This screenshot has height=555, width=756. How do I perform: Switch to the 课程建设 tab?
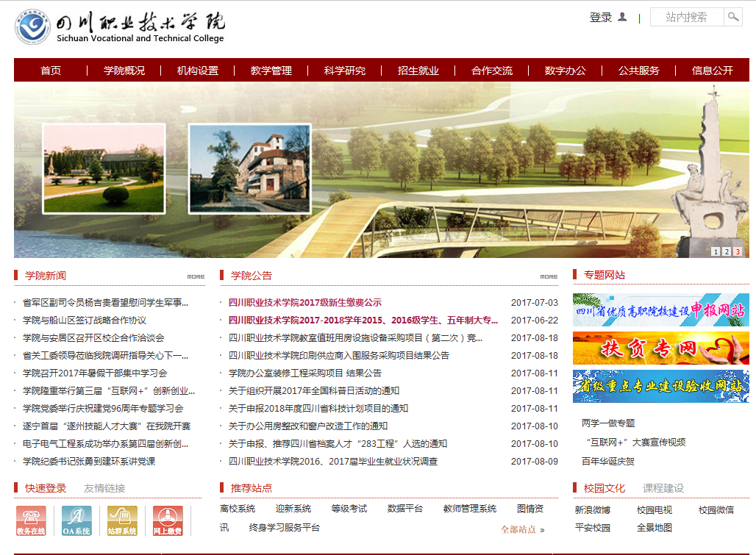tap(663, 488)
